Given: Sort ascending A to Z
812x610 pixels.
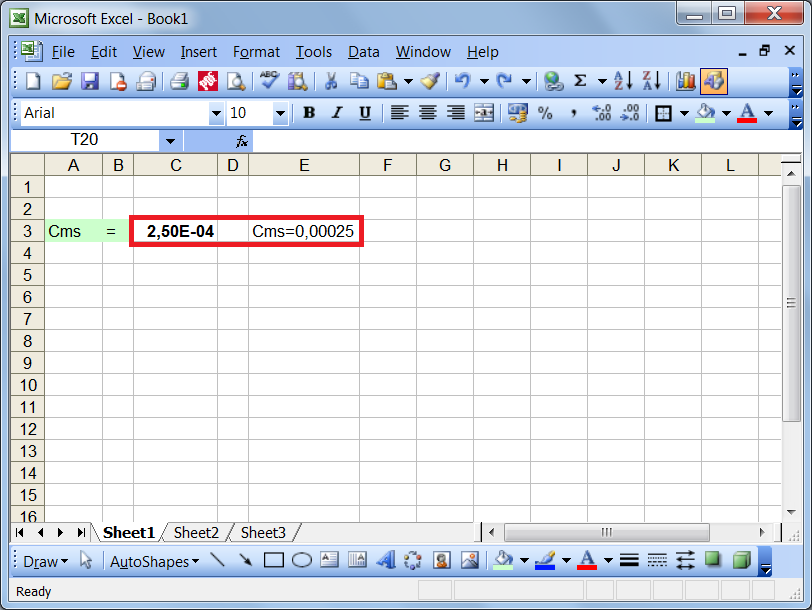Looking at the screenshot, I should [623, 81].
